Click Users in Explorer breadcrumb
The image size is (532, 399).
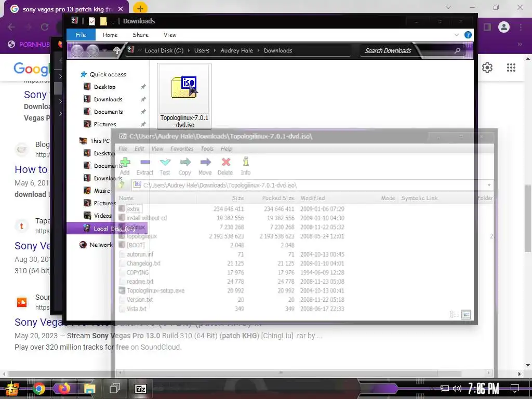click(202, 50)
